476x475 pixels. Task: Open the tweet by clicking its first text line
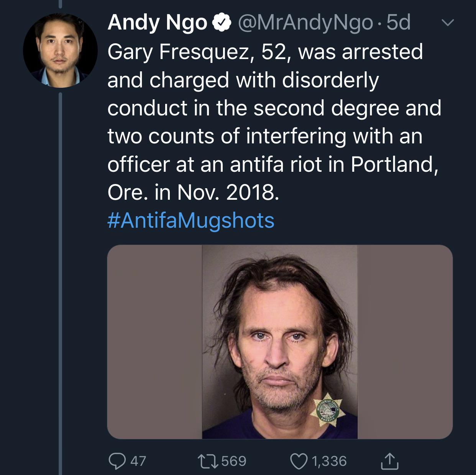(265, 52)
